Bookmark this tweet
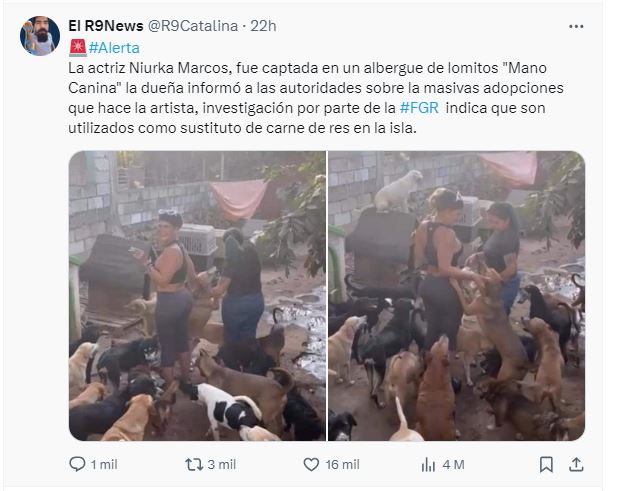 click(546, 465)
